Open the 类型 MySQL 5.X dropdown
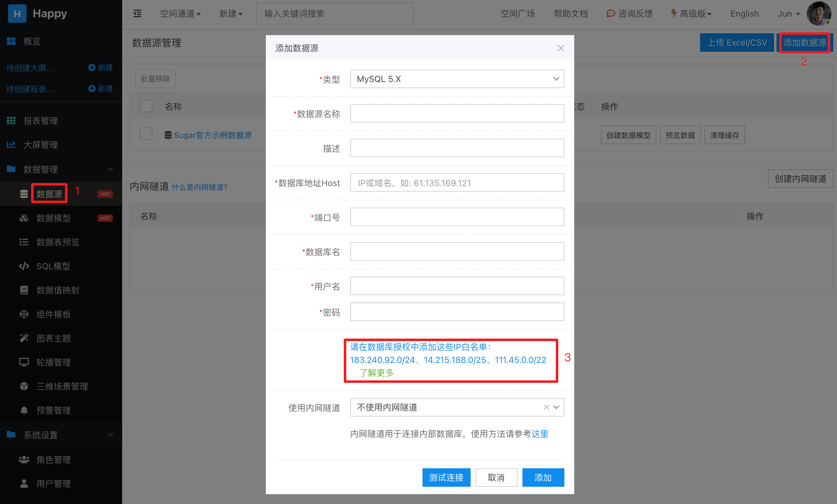 tap(457, 79)
